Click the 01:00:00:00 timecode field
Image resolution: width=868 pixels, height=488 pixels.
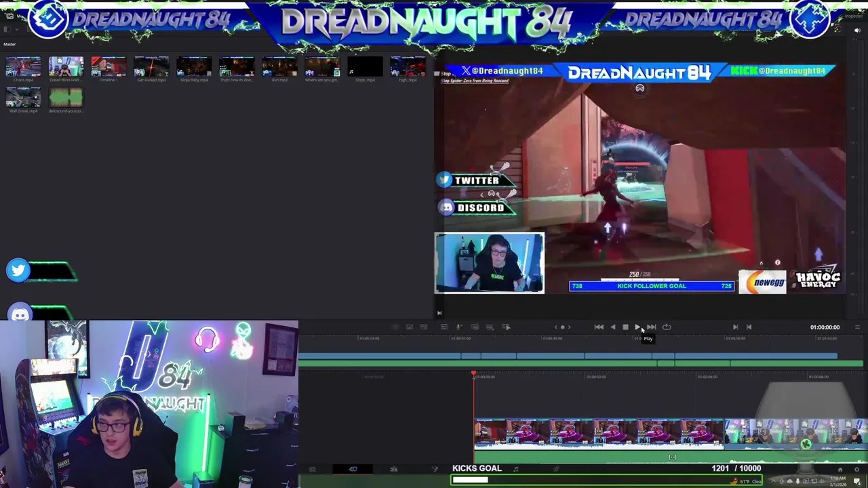pos(825,327)
